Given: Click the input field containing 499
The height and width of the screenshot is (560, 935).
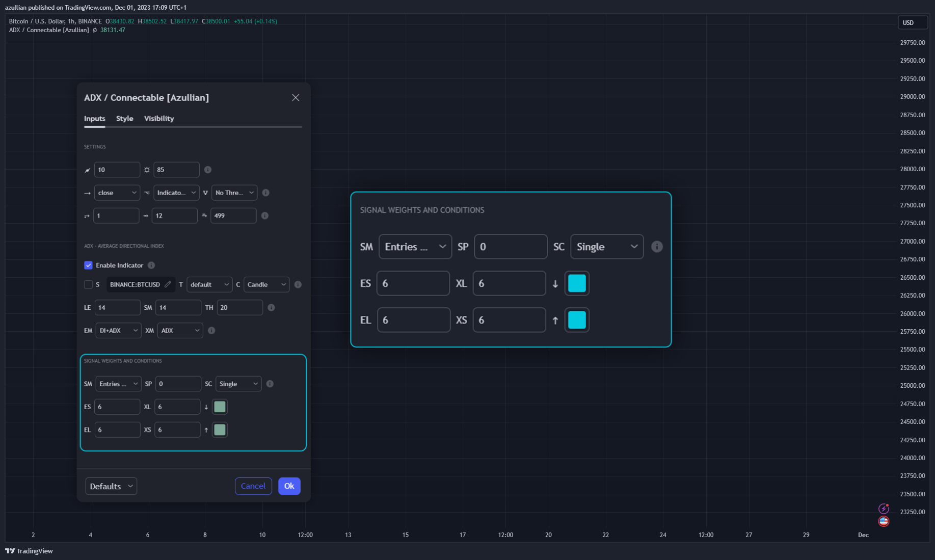Looking at the screenshot, I should point(233,216).
